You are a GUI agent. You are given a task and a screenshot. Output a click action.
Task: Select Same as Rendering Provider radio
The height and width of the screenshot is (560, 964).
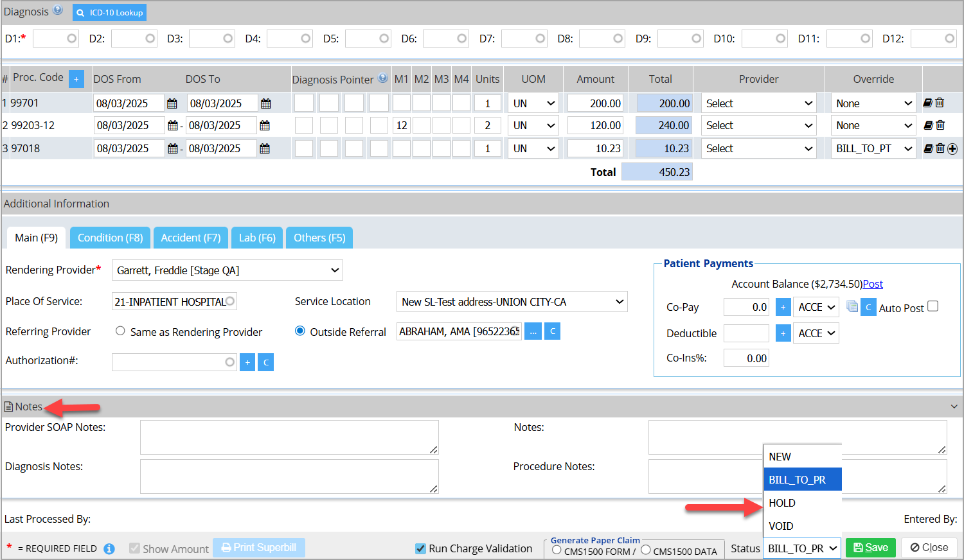pos(120,331)
